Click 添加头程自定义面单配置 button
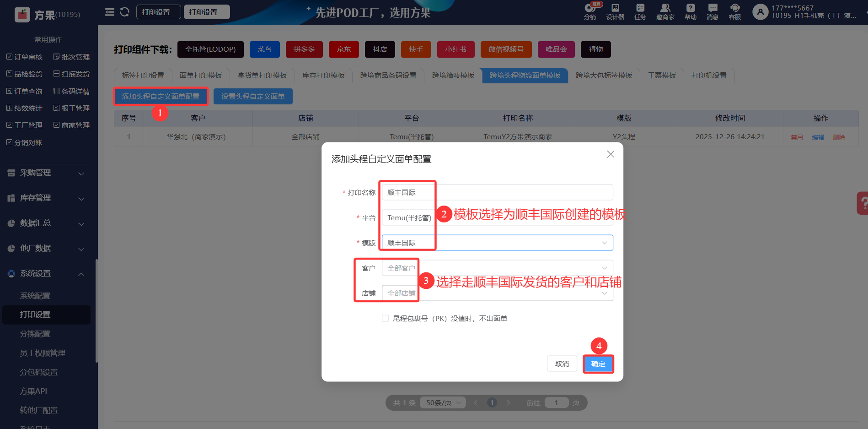The width and height of the screenshot is (868, 429). 161,96
